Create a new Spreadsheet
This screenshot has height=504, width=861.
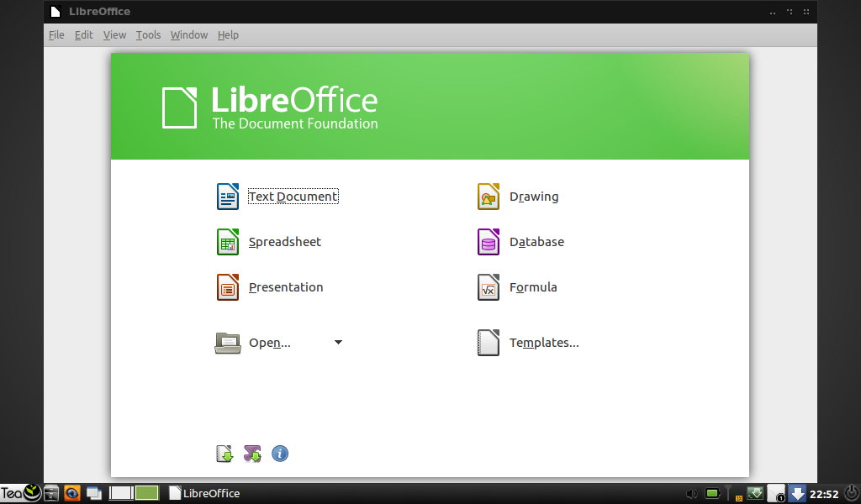285,242
